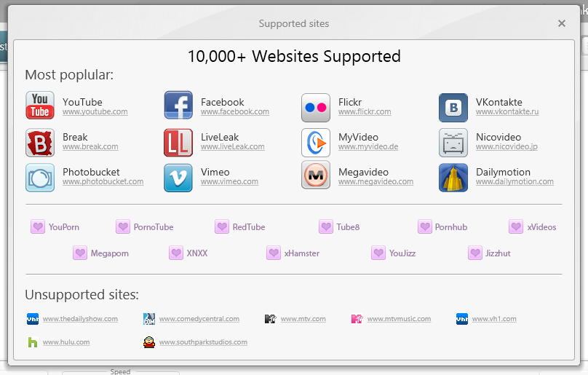Open the www.nicovideo.jp link
This screenshot has width=588, height=375.
506,147
